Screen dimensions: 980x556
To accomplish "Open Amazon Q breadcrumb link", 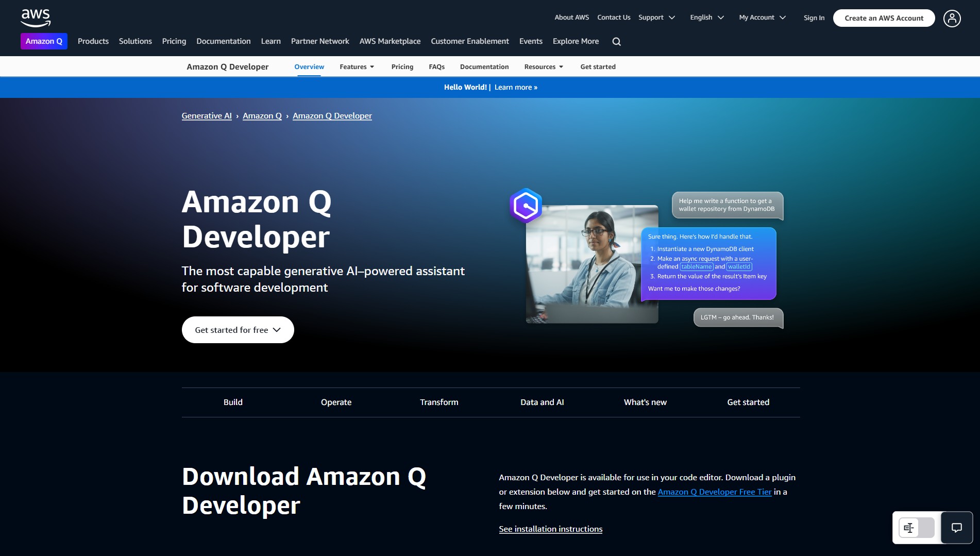I will click(262, 116).
